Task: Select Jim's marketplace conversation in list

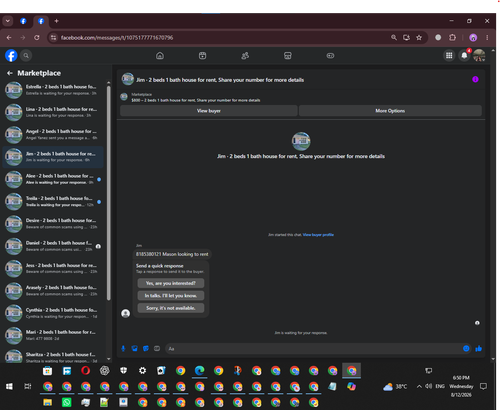Action: 53,157
